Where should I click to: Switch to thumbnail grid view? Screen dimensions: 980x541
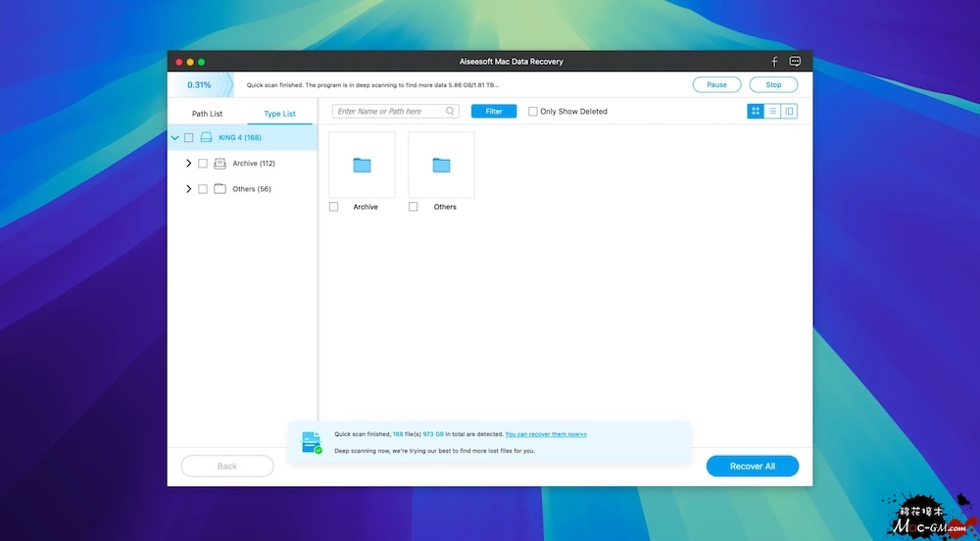tap(756, 112)
